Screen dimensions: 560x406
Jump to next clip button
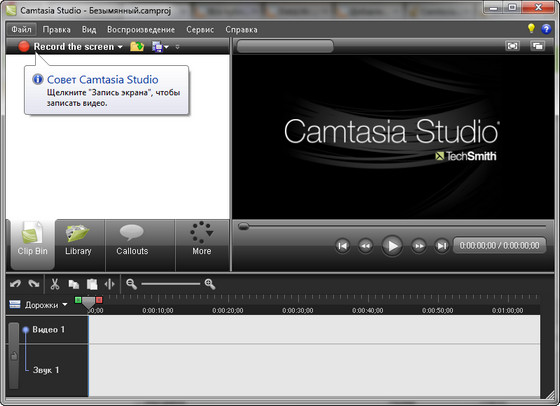click(441, 246)
